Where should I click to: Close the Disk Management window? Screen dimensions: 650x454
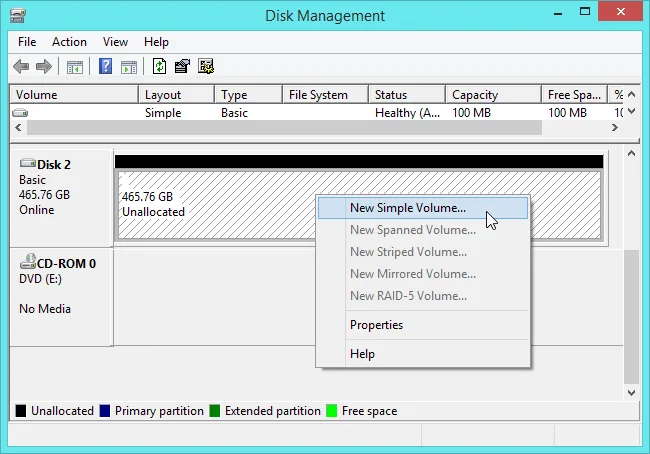(621, 12)
